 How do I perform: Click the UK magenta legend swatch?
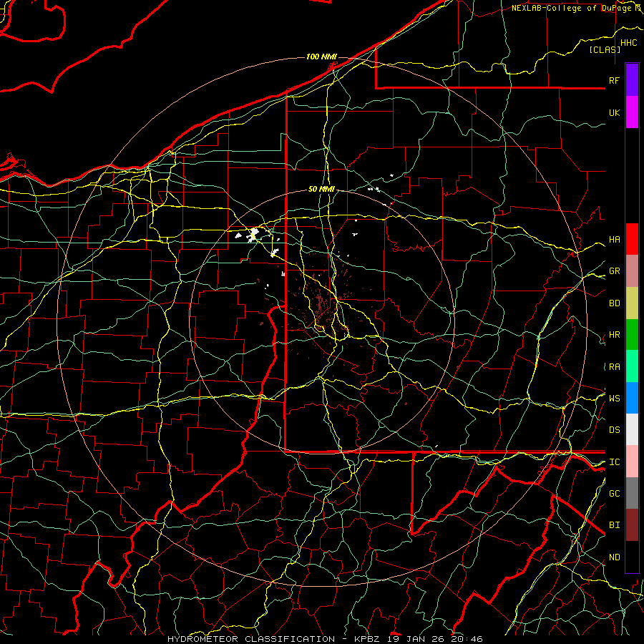coord(632,112)
